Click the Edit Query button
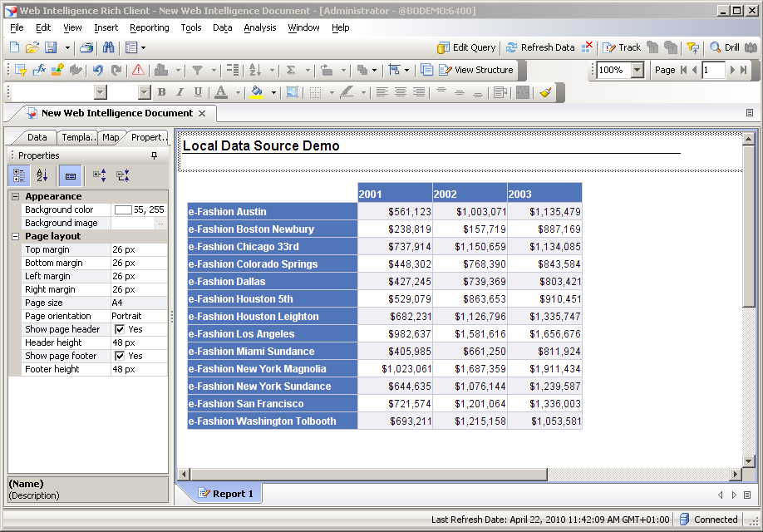The height and width of the screenshot is (532, 763). pyautogui.click(x=466, y=47)
